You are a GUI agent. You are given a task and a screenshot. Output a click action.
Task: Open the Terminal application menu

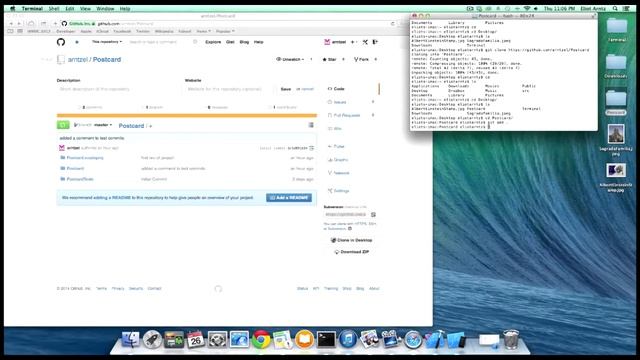tap(32, 8)
